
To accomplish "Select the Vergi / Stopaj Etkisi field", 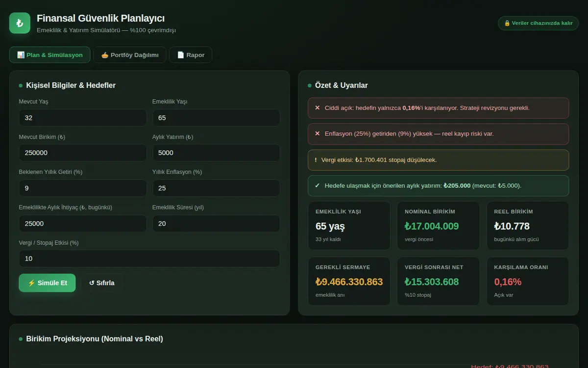I will click(x=149, y=259).
